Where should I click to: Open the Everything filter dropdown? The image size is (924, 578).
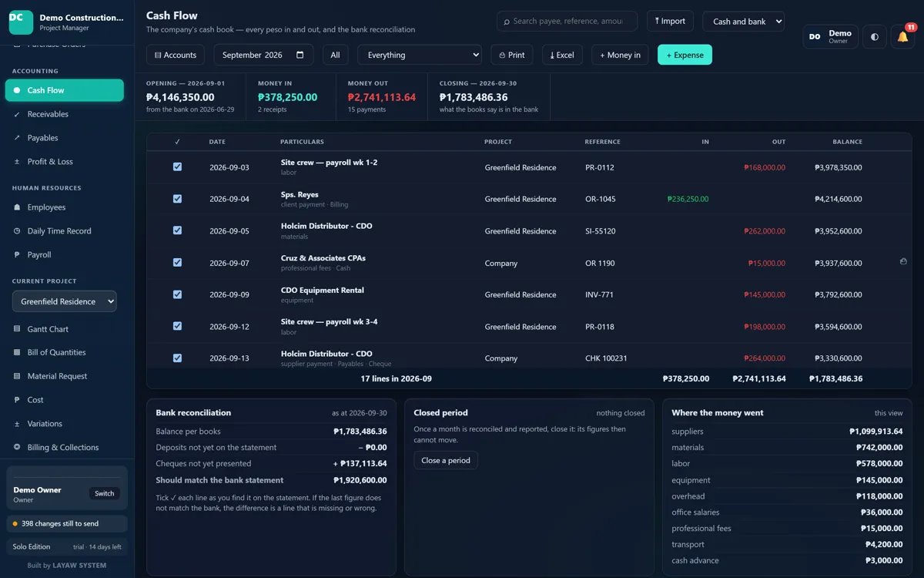click(420, 55)
